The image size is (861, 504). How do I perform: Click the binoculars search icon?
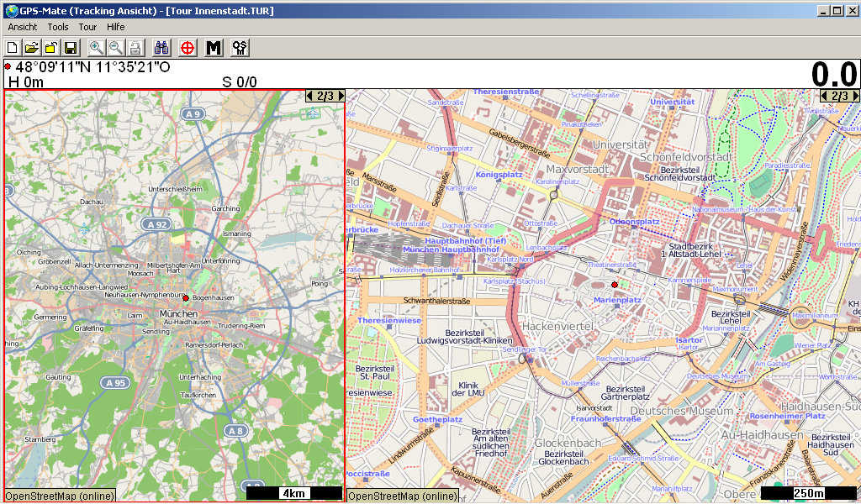162,48
